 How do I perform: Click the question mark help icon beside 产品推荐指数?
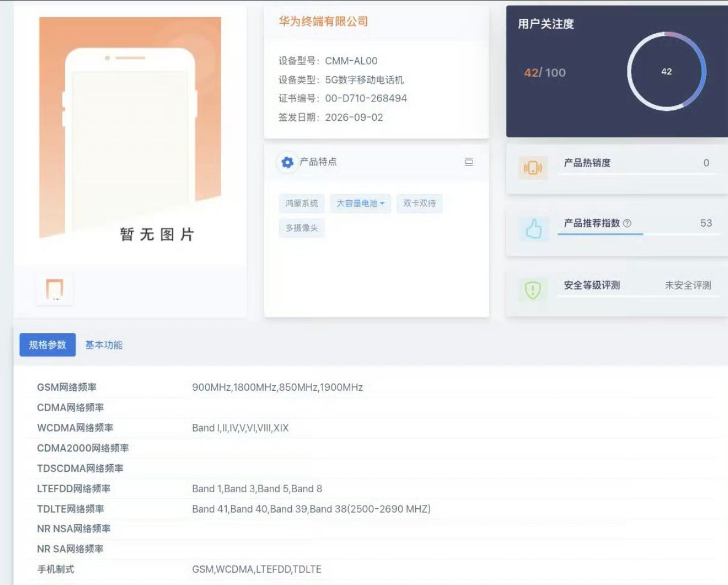click(627, 224)
